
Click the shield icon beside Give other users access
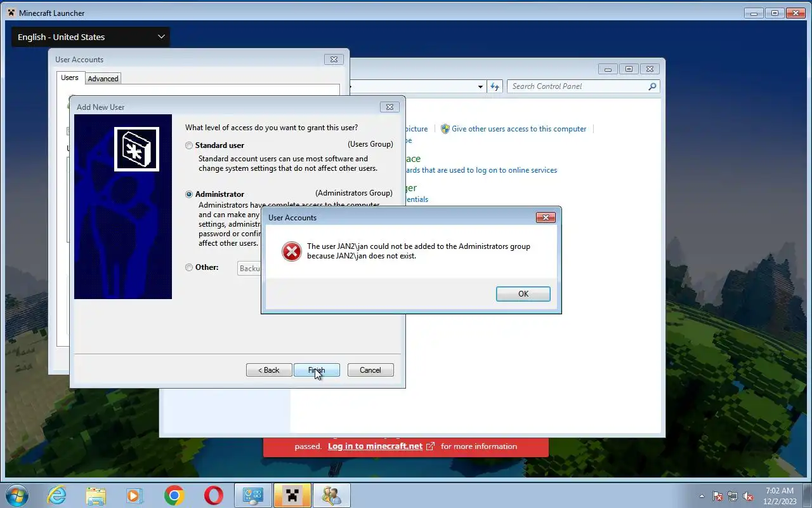click(445, 129)
